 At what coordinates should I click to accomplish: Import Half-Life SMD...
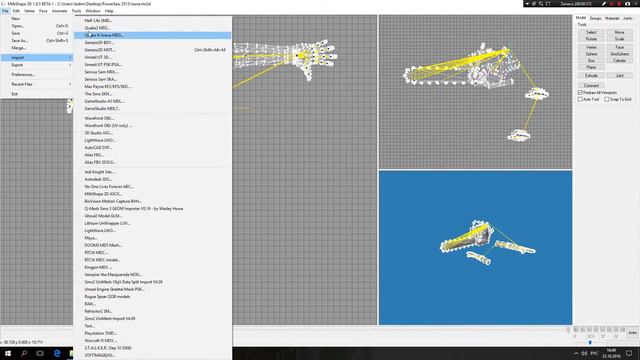click(x=153, y=20)
